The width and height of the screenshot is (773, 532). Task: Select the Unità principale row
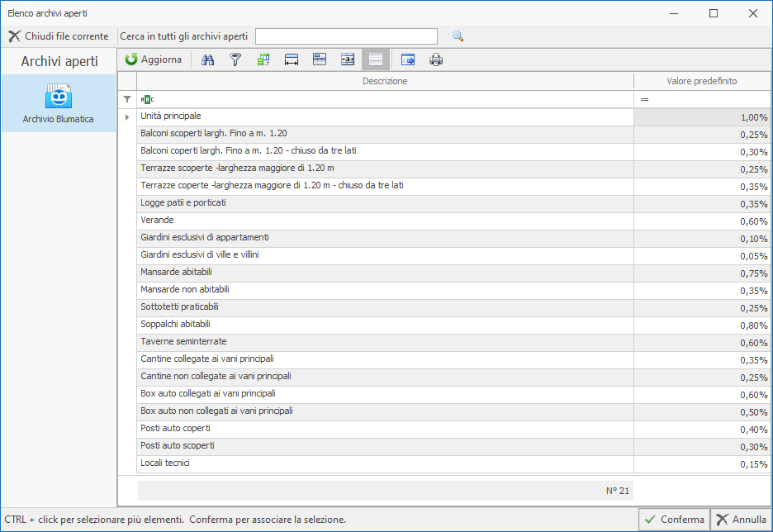385,117
